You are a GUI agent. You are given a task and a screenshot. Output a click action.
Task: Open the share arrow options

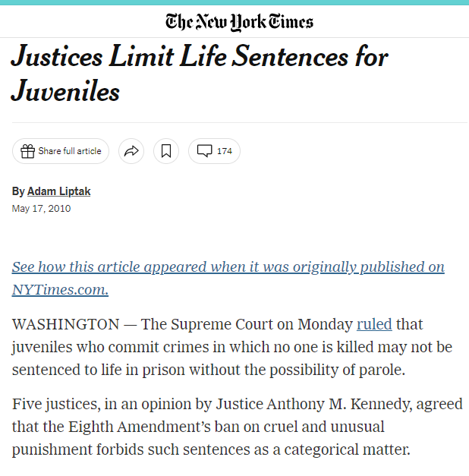tap(131, 151)
